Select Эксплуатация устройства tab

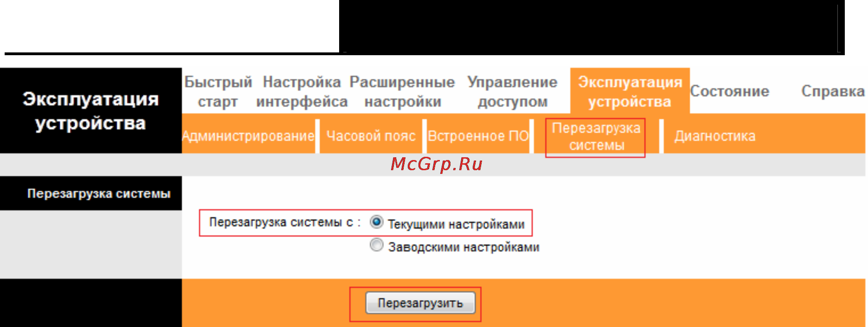coord(630,91)
